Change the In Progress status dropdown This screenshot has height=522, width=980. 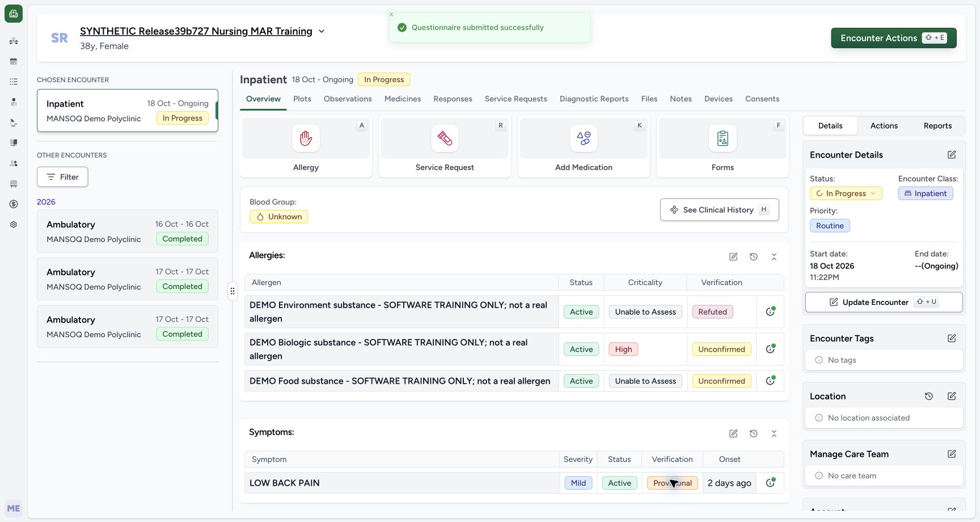pos(846,193)
